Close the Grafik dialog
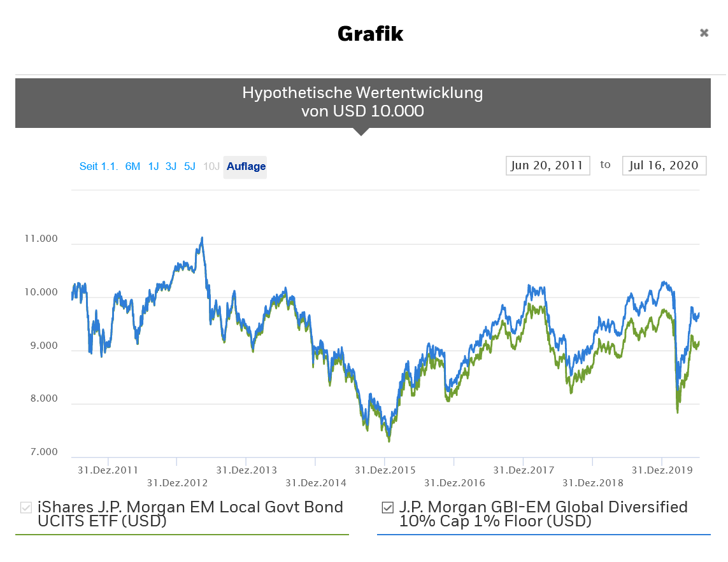Image resolution: width=728 pixels, height=562 pixels. click(x=704, y=33)
